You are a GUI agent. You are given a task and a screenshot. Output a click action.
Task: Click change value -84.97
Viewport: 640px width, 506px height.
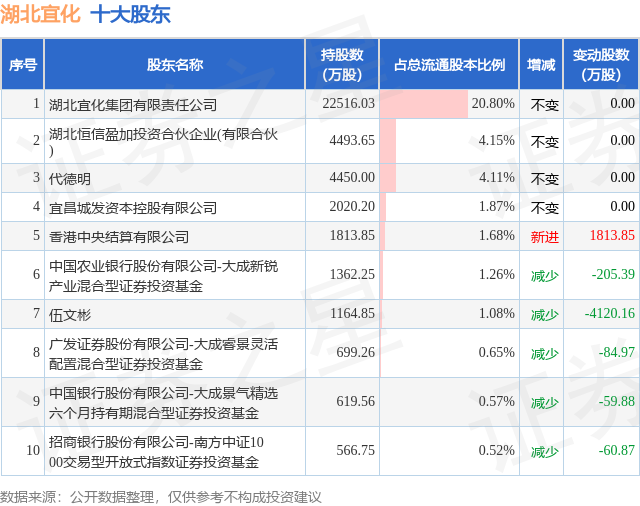tap(617, 352)
